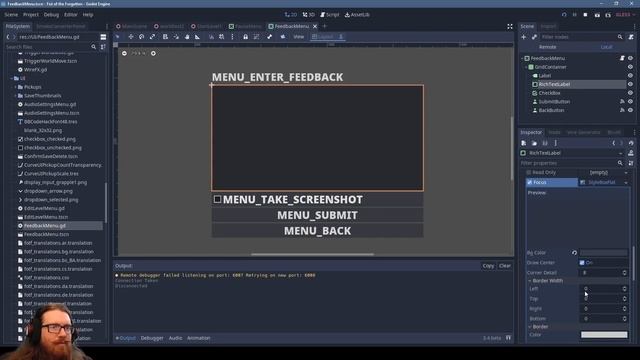Toggle FileSystem split mode icon
The image size is (640, 360).
[103, 37]
